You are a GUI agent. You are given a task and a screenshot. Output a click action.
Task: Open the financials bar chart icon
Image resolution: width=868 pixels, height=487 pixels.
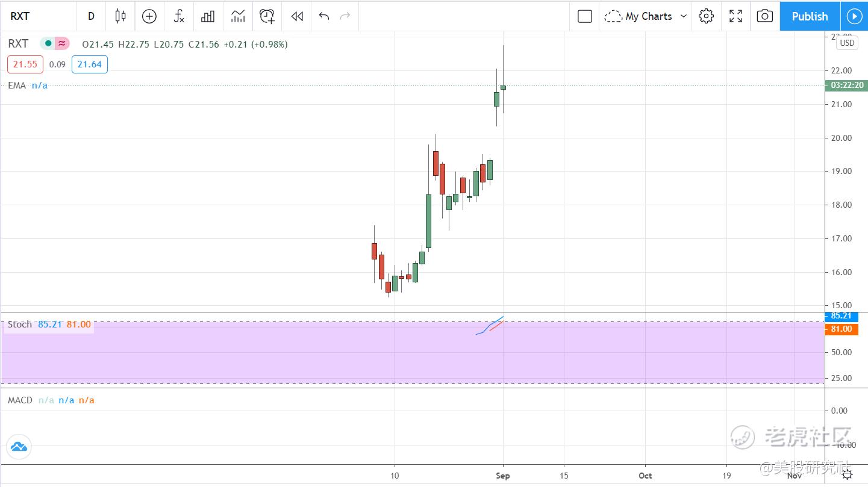[208, 16]
